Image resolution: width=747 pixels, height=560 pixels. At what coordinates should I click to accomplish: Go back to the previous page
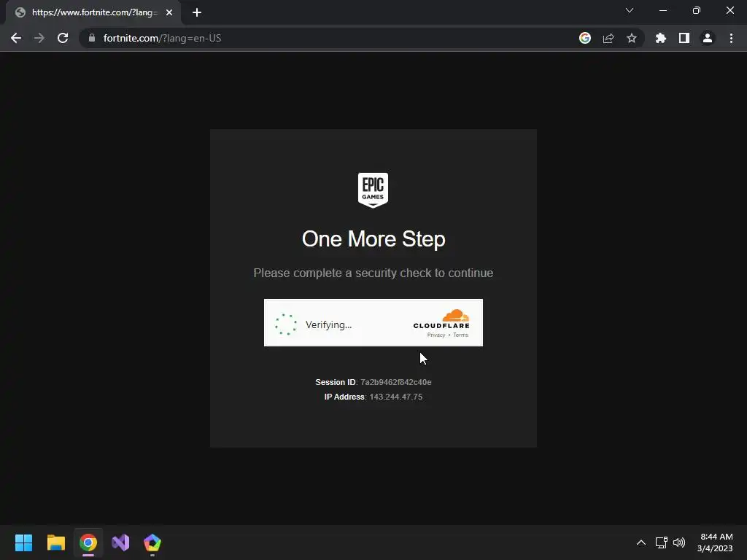point(16,38)
